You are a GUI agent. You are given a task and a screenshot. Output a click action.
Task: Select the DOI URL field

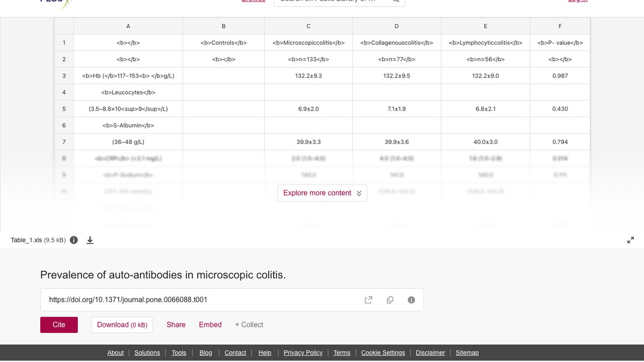pos(232,300)
